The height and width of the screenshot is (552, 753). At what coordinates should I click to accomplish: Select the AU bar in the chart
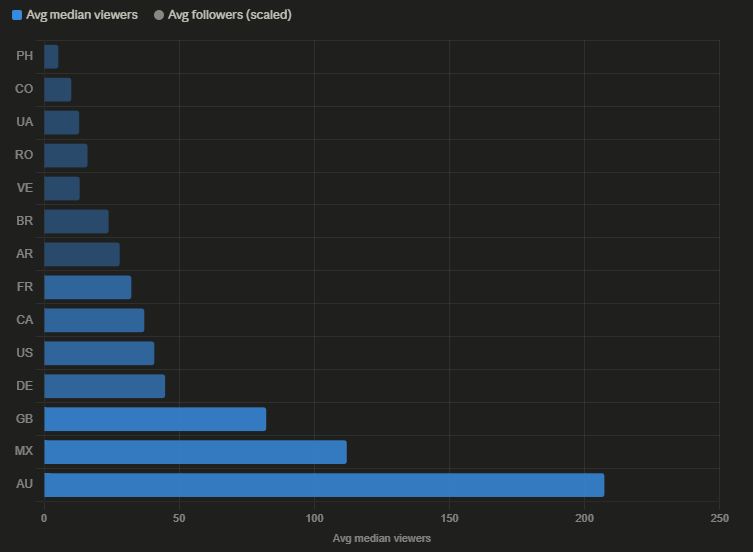pos(324,485)
